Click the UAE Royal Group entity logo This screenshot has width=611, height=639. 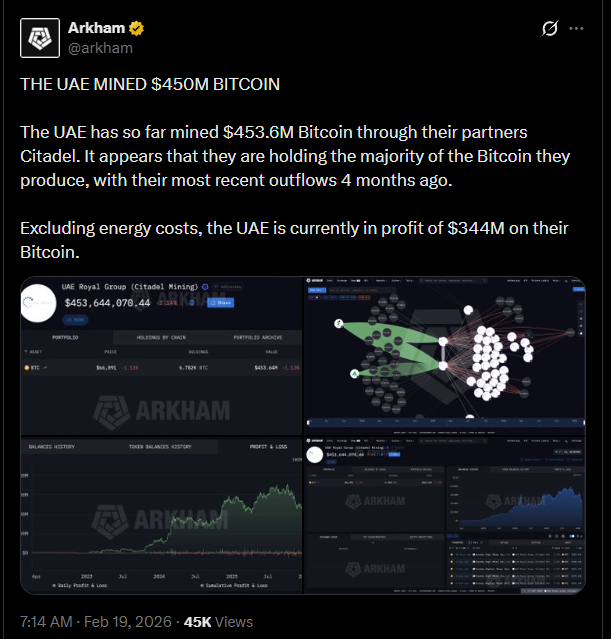click(40, 302)
